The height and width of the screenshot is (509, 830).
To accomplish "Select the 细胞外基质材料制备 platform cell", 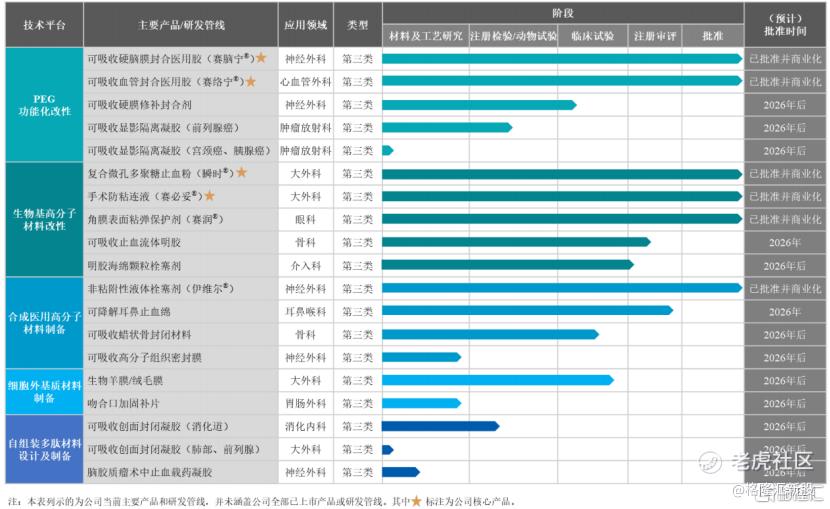I will (x=44, y=392).
